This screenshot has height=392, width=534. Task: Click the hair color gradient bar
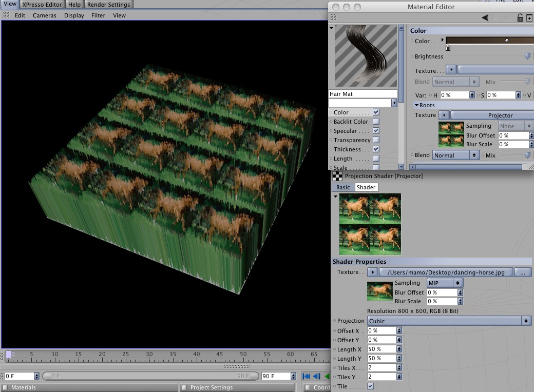490,41
